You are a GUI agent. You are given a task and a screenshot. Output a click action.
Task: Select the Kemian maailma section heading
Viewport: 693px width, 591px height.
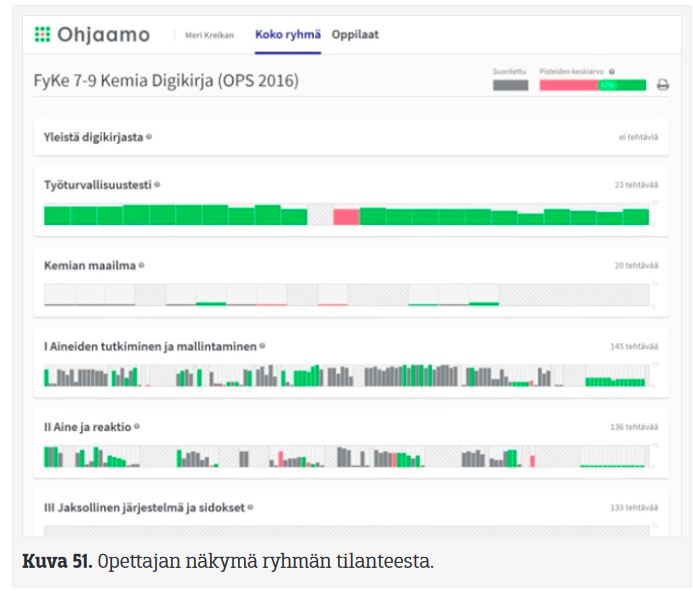(x=90, y=265)
